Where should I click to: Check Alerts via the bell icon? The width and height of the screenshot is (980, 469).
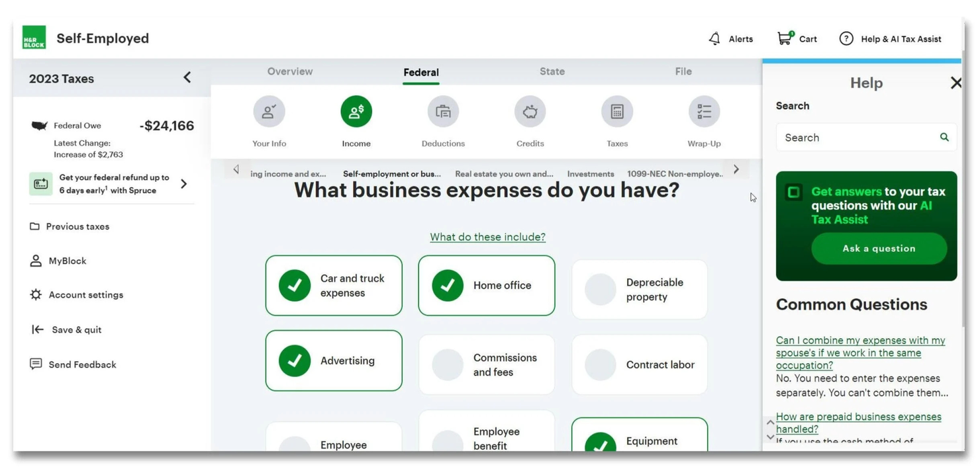(714, 38)
